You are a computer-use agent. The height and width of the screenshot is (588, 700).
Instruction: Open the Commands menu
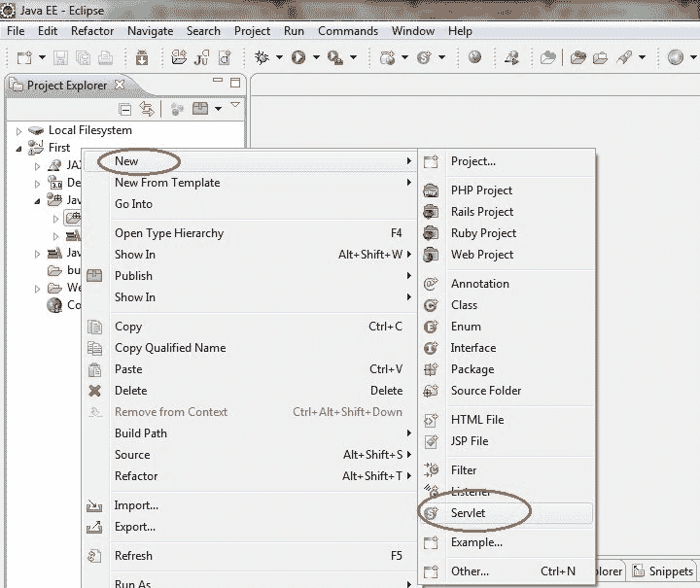point(348,31)
